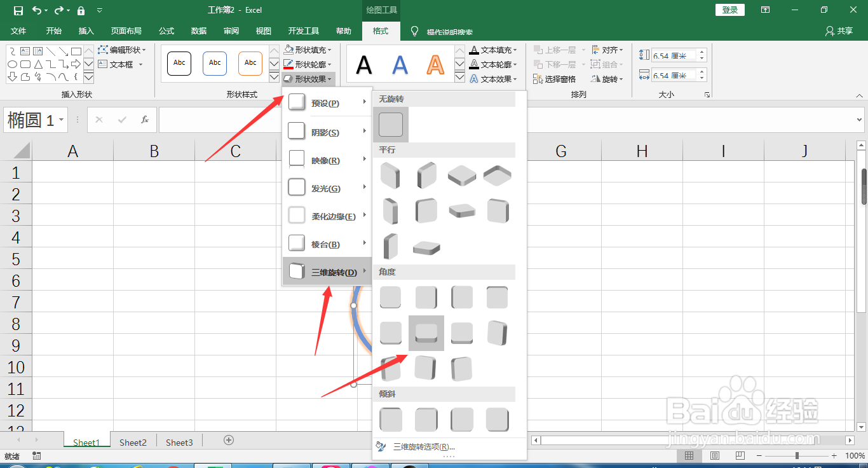Click the 形状效果 shape effects button
This screenshot has height=468, width=868.
308,79
